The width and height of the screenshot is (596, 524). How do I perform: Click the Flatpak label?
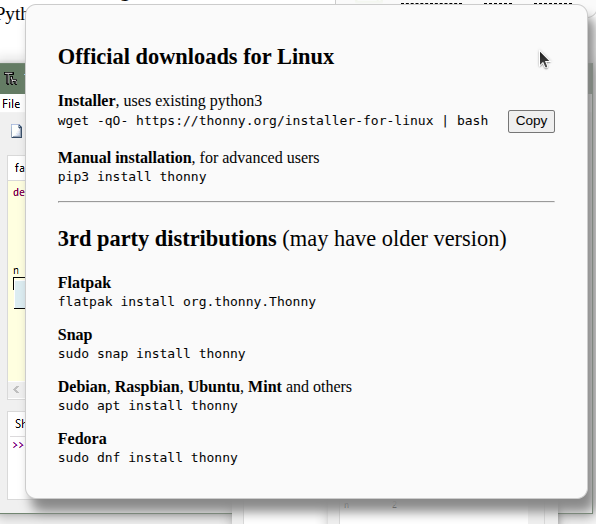(84, 283)
